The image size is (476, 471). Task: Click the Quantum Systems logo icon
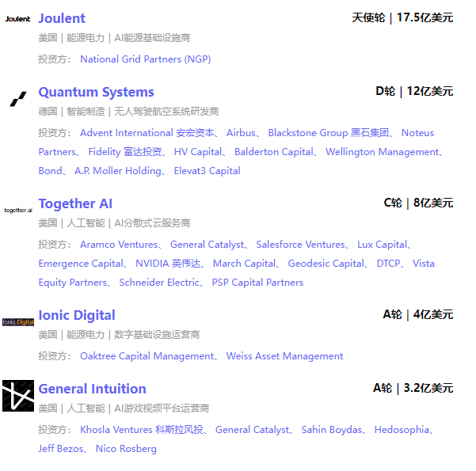tap(18, 99)
